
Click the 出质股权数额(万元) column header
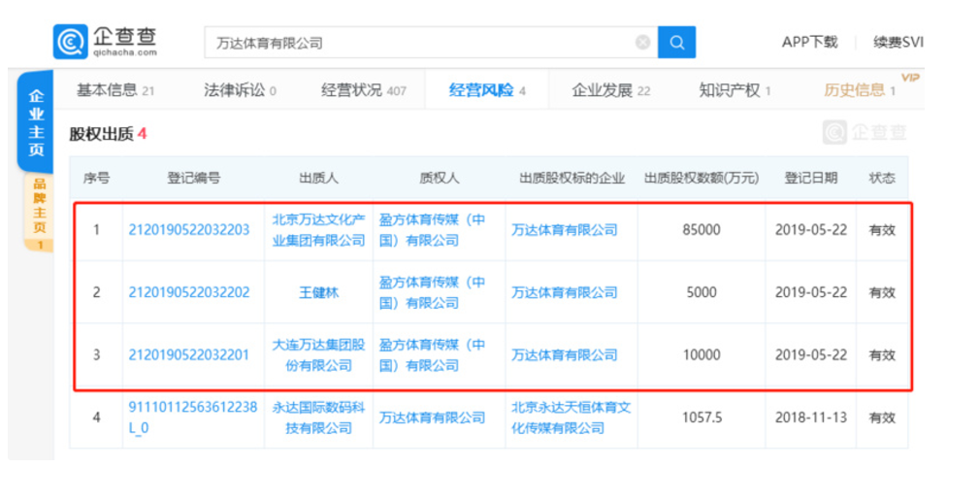click(x=702, y=179)
